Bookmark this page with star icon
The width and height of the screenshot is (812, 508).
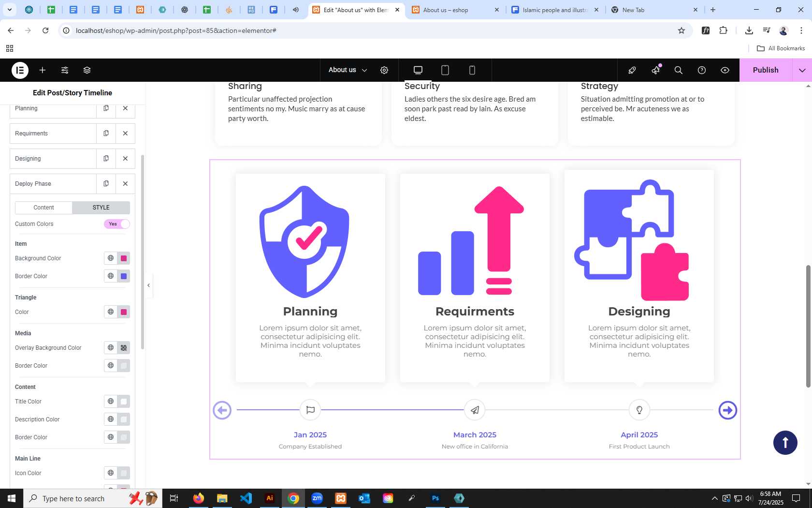[681, 30]
